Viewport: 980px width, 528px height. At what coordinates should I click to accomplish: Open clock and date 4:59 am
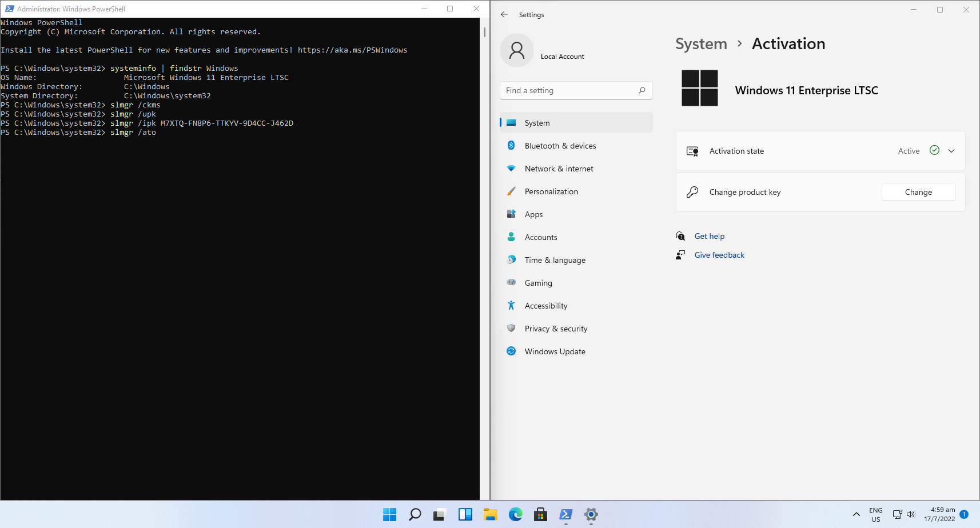click(939, 514)
